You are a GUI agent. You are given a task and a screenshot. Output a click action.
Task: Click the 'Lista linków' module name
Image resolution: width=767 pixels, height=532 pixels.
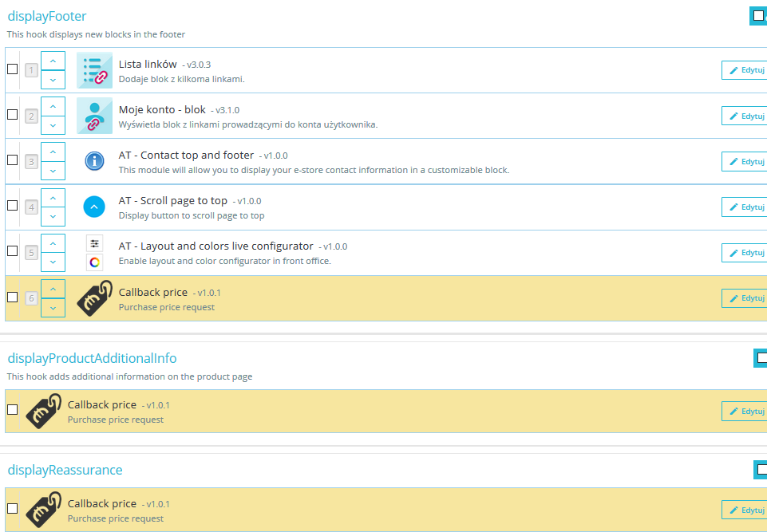click(148, 64)
